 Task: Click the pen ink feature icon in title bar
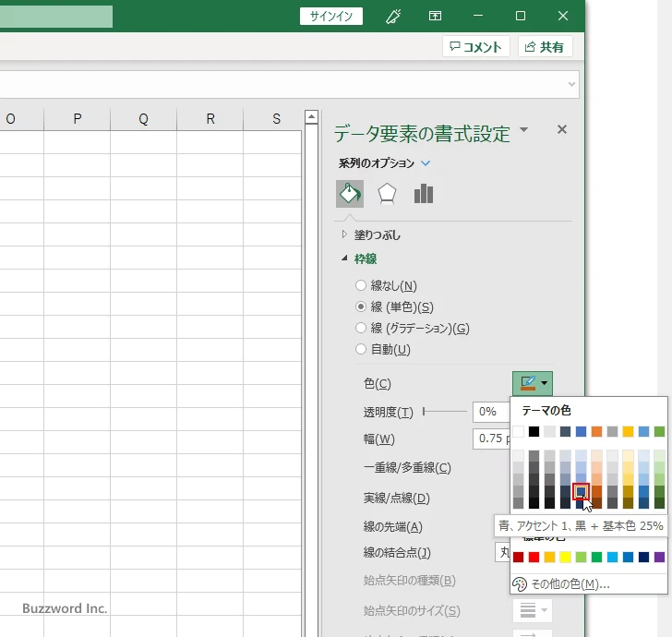(x=393, y=17)
